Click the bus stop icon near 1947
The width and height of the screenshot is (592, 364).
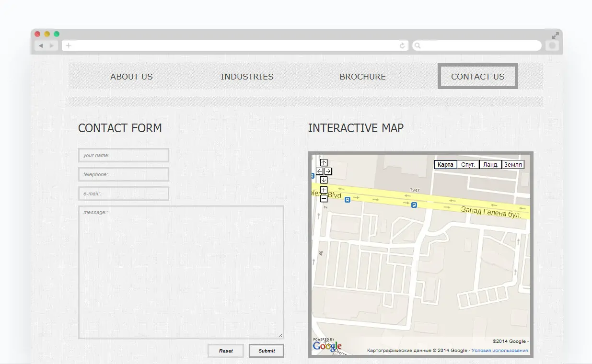click(414, 205)
